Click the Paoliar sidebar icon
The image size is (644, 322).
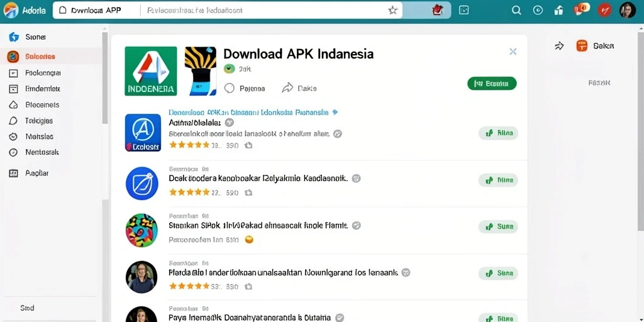click(13, 174)
